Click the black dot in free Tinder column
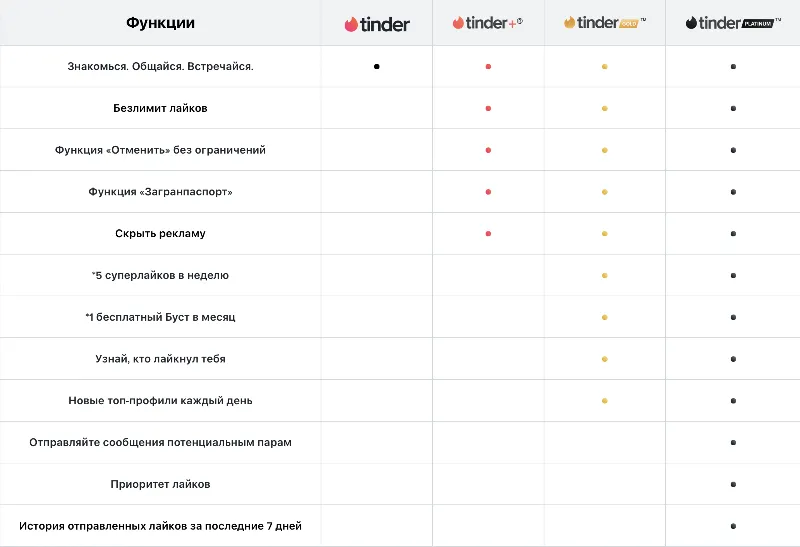The height and width of the screenshot is (547, 800). click(377, 66)
